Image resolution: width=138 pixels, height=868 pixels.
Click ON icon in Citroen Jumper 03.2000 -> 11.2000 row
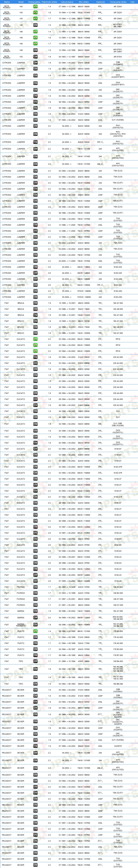coord(35,261)
